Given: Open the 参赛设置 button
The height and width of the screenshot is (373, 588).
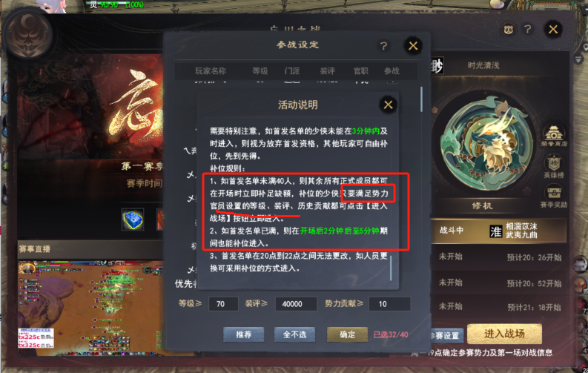Looking at the screenshot, I should click(446, 336).
